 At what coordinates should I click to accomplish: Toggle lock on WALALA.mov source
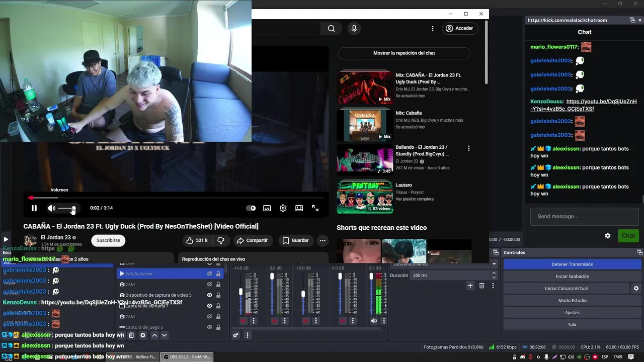[x=218, y=274]
